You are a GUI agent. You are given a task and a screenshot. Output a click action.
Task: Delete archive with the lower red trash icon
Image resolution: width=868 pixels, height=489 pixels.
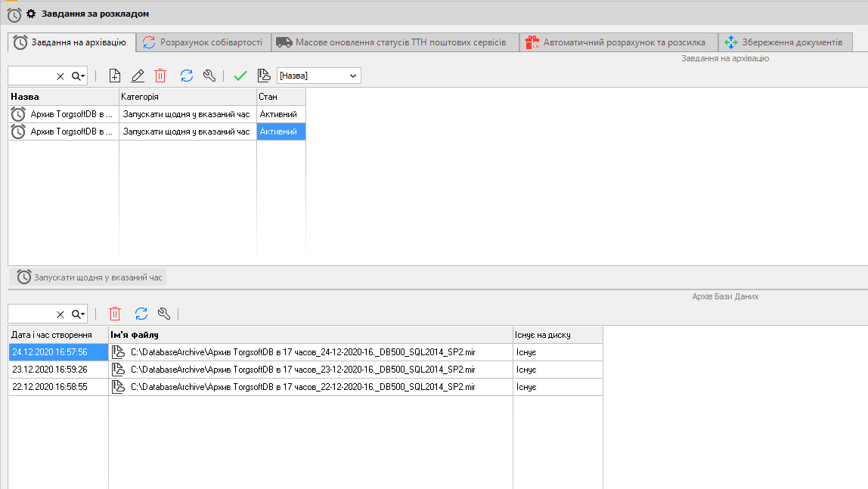pos(115,314)
